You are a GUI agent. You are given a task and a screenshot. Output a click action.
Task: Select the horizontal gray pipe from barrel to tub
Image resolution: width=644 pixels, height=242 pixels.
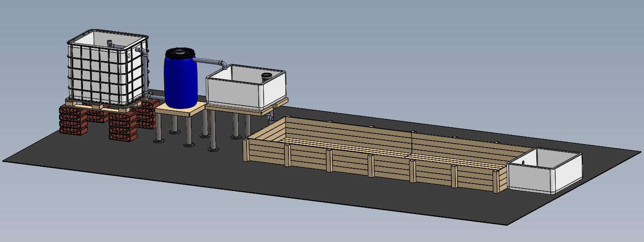tap(209, 60)
